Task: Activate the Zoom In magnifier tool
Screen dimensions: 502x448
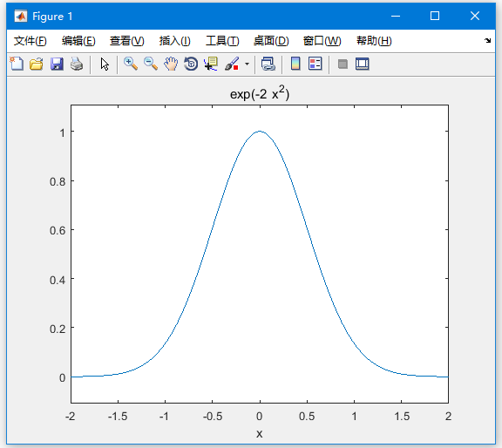Action: coord(131,64)
